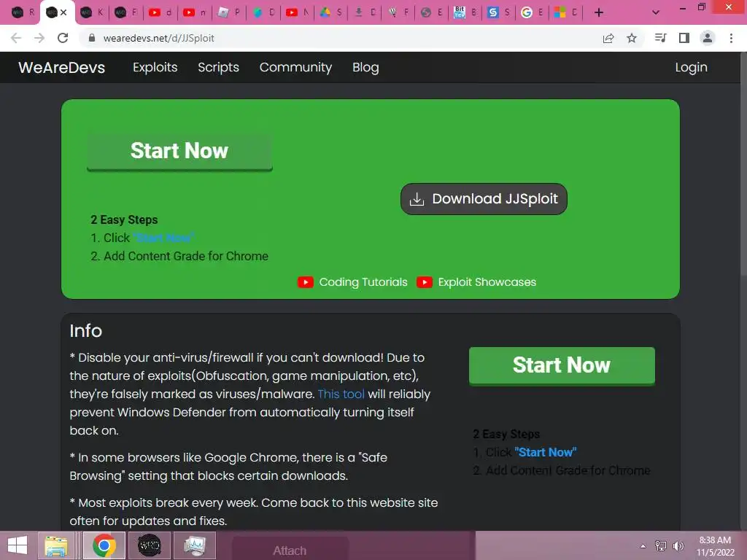The height and width of the screenshot is (560, 747).
Task: Open the volume speaker tray icon
Action: [x=678, y=545]
